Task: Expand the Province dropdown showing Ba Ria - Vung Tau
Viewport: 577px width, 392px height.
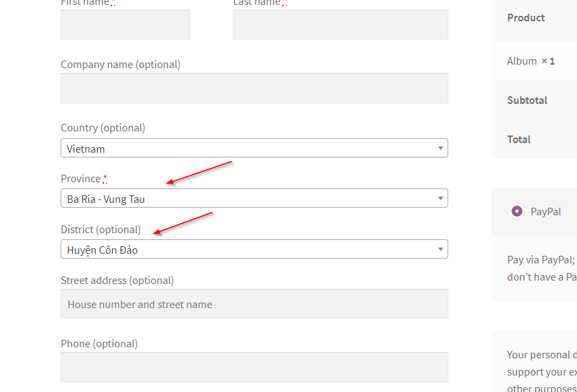Action: click(x=254, y=199)
